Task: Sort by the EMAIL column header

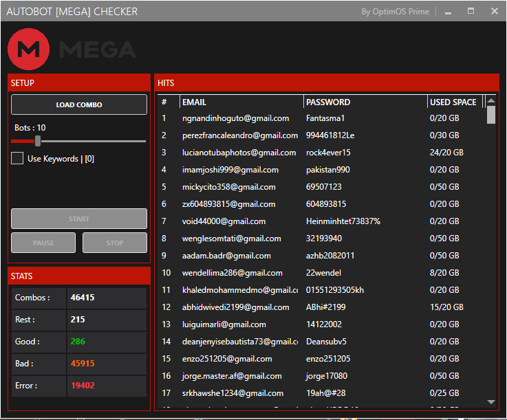Action: pyautogui.click(x=241, y=102)
